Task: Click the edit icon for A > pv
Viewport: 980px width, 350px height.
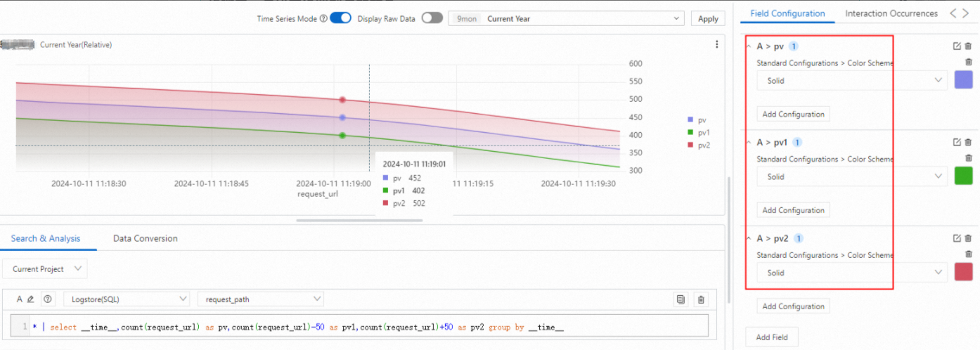Action: [x=957, y=46]
